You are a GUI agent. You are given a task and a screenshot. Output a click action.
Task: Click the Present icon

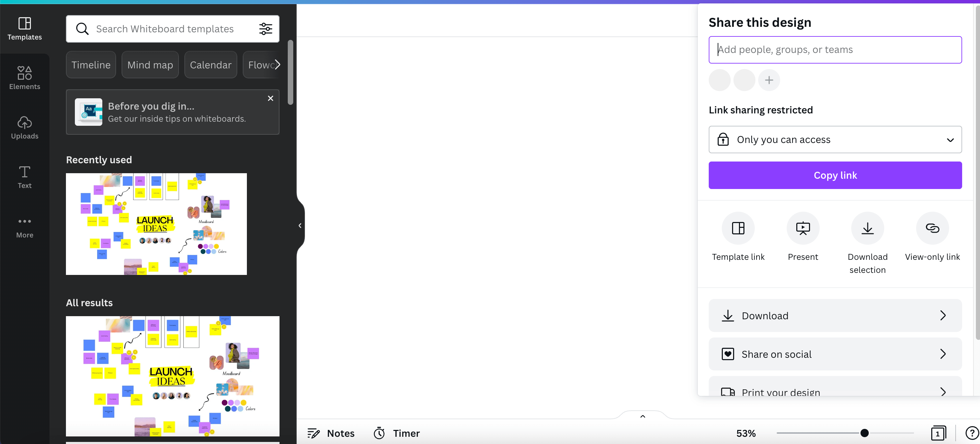click(802, 228)
